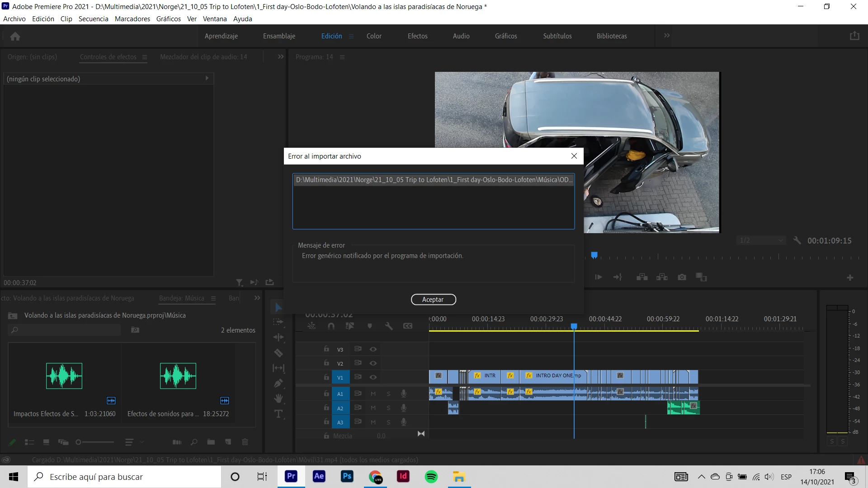Click the Export Frame camera icon

coord(682,277)
